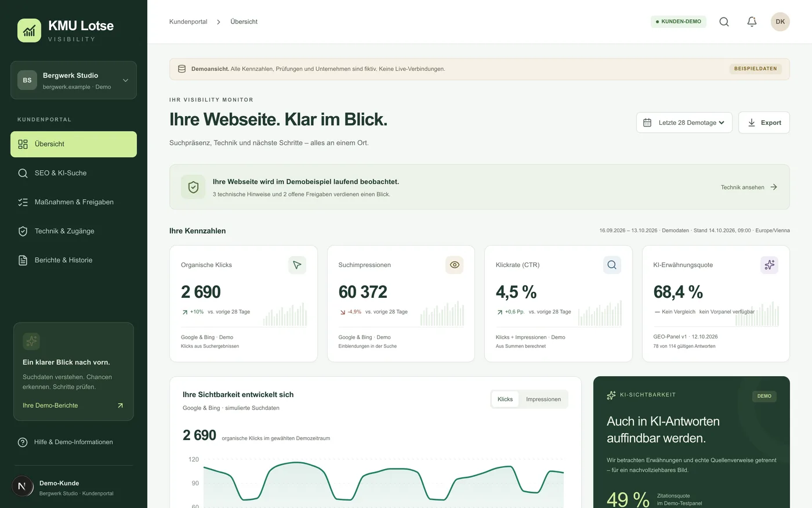Go to Maßnahmen & Freigaben
The image size is (812, 508).
pyautogui.click(x=74, y=202)
